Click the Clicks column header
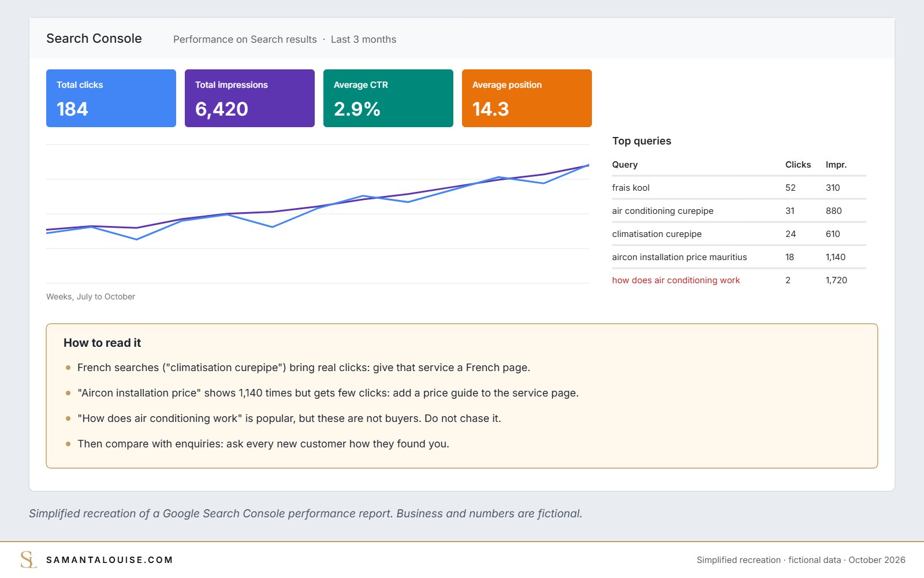The height and width of the screenshot is (578, 924). 798,165
